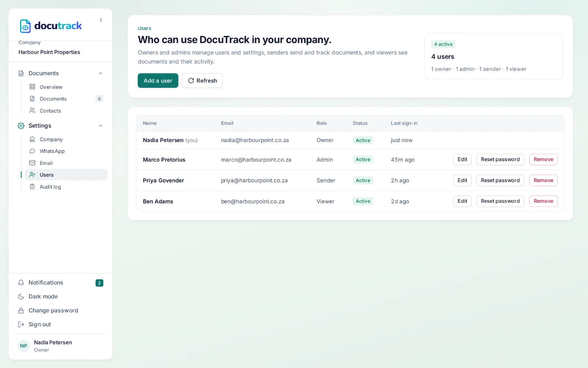
Task: Click the Documents count badge 6
Action: point(99,99)
